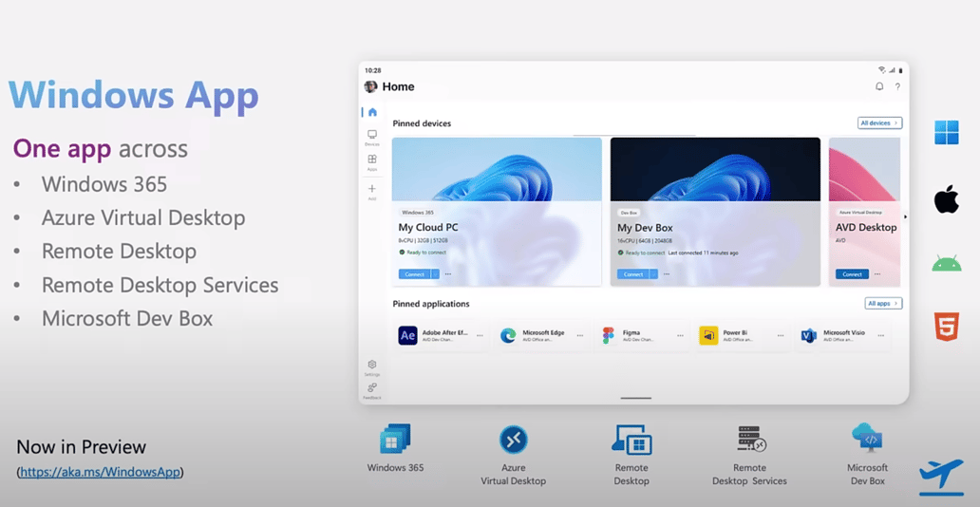Open more options for Microsoft Edge
The height and width of the screenshot is (507, 980).
[x=580, y=336]
